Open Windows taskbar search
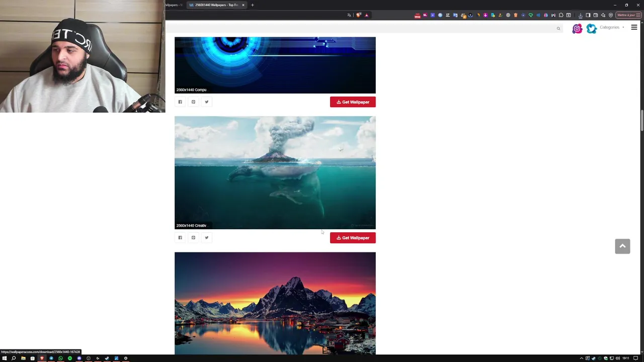Viewport: 644px width, 362px height. pyautogui.click(x=14, y=358)
